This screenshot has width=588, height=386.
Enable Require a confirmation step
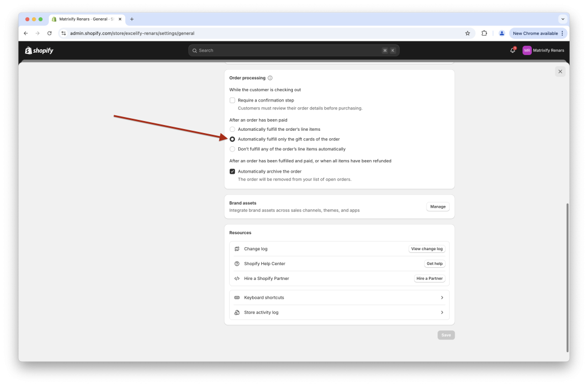(x=233, y=100)
